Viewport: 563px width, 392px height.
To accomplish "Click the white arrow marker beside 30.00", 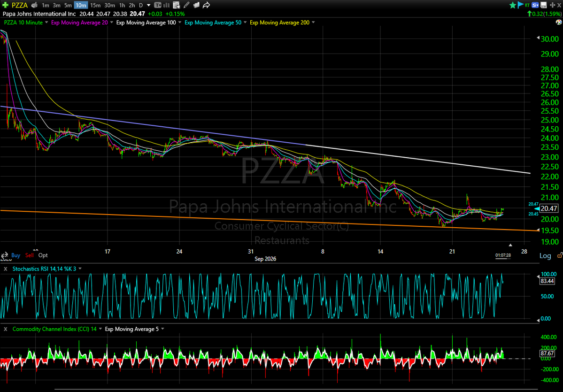I will point(538,38).
